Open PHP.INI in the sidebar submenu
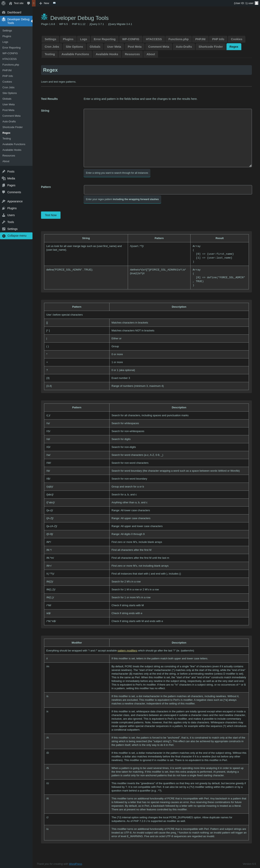This screenshot has height=868, width=260. point(7,70)
